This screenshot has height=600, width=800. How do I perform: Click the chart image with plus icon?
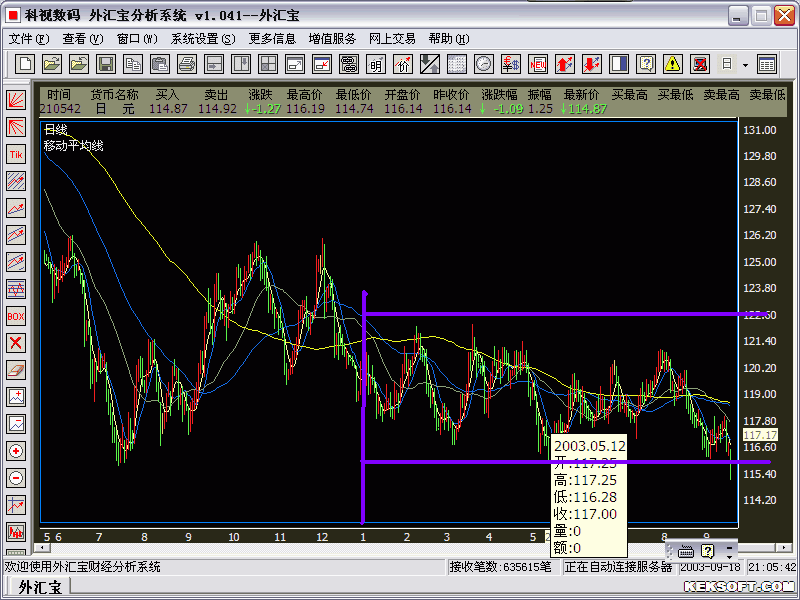(16, 397)
